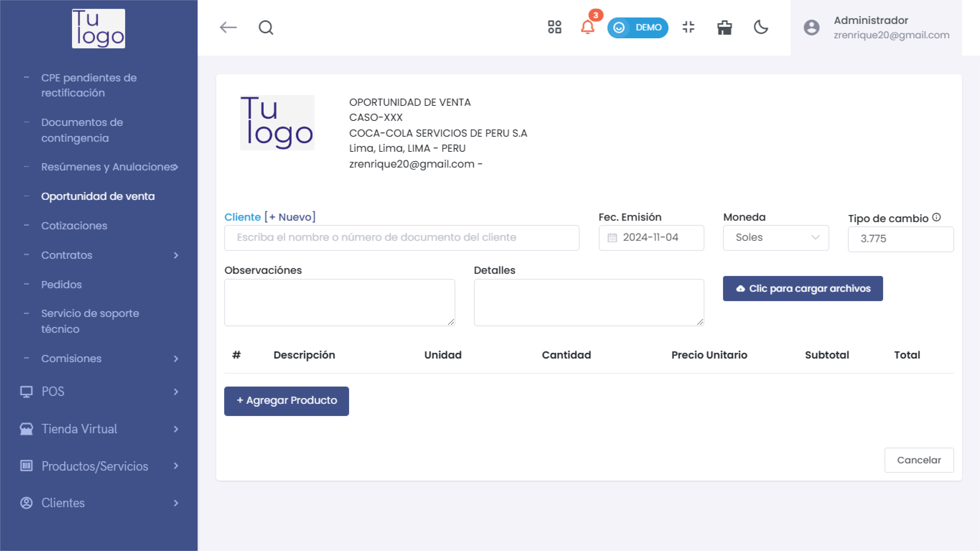This screenshot has height=551, width=980.
Task: Open the apps grid icon
Action: point(555,27)
